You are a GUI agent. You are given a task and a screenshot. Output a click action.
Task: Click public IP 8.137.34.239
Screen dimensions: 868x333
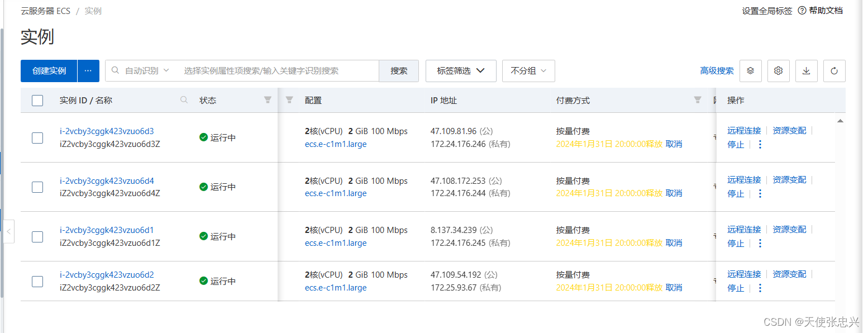(454, 230)
